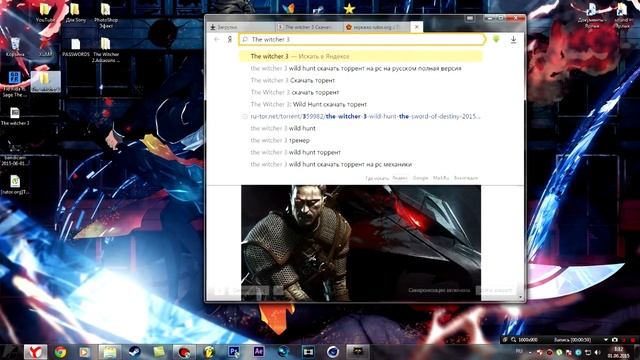The width and height of the screenshot is (640, 360).
Task: Open the clock and date in the tray
Action: click(618, 352)
